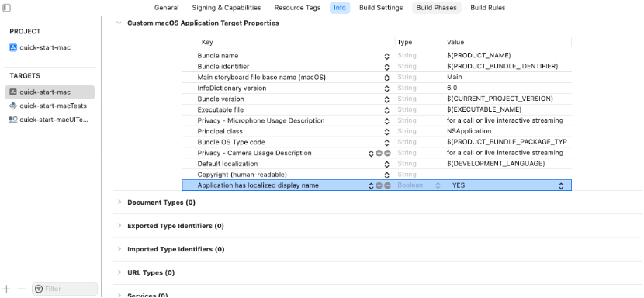Add a new target with the plus icon
This screenshot has width=644, height=298.
tap(6, 289)
